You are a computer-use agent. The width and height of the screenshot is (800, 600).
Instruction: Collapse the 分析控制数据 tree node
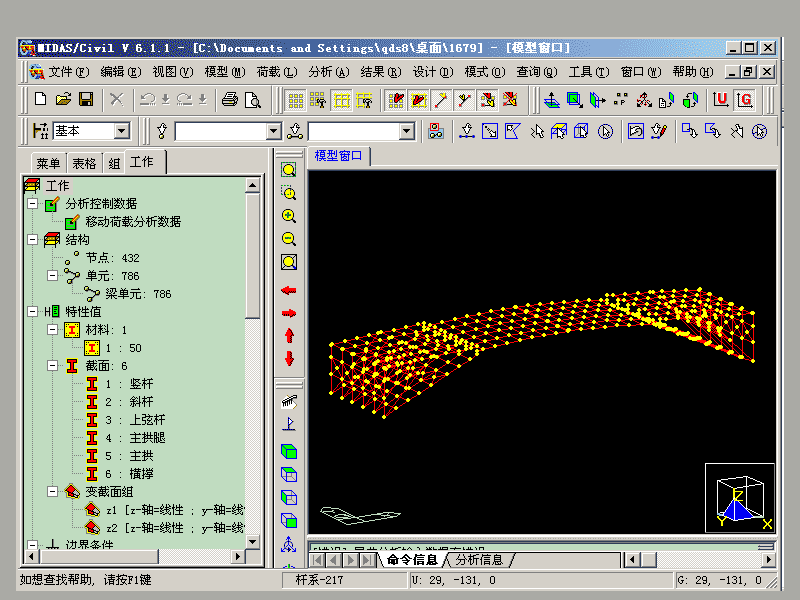pyautogui.click(x=33, y=204)
